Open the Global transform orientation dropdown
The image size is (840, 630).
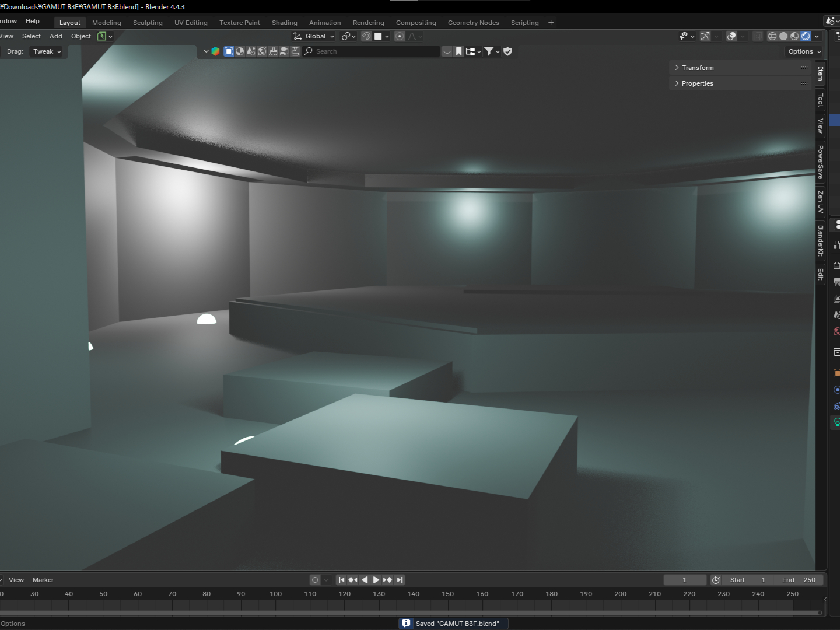coord(314,36)
